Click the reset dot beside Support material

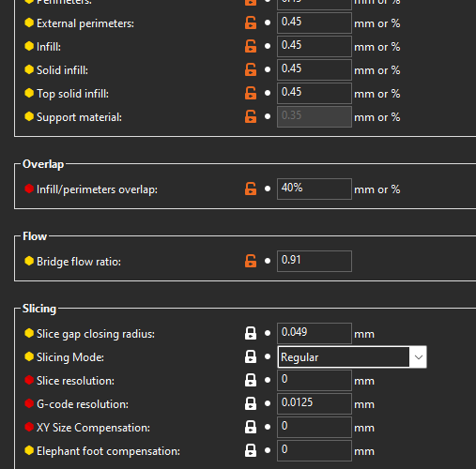click(x=268, y=116)
